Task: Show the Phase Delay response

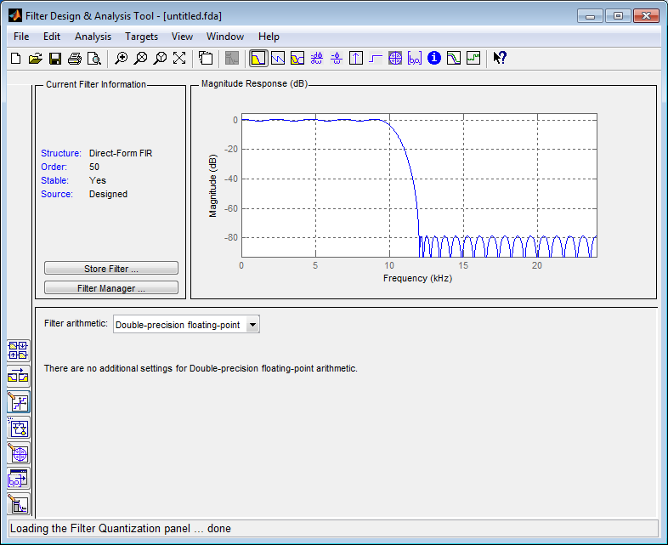Action: pos(337,58)
